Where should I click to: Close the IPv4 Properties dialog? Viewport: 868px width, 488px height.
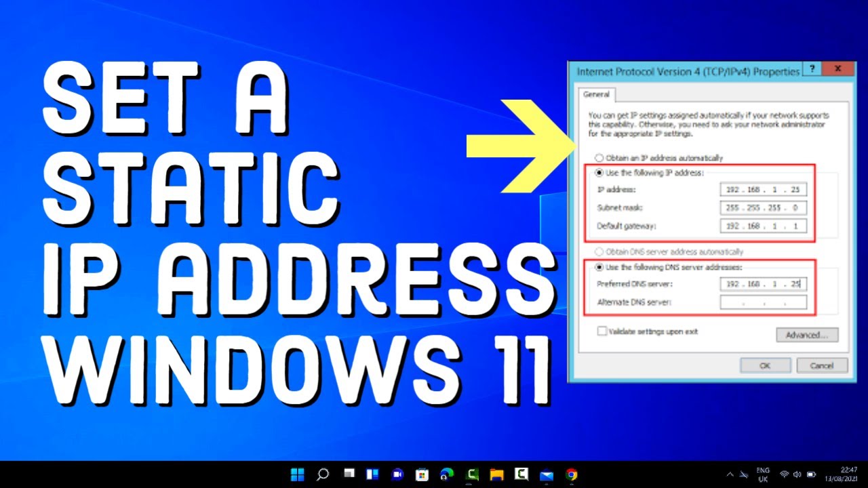tap(837, 69)
